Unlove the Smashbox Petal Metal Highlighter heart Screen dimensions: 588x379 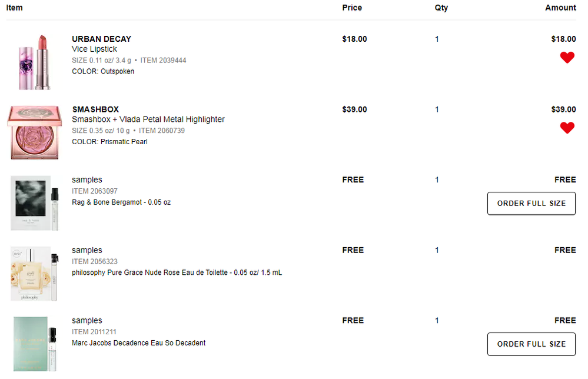tap(567, 128)
